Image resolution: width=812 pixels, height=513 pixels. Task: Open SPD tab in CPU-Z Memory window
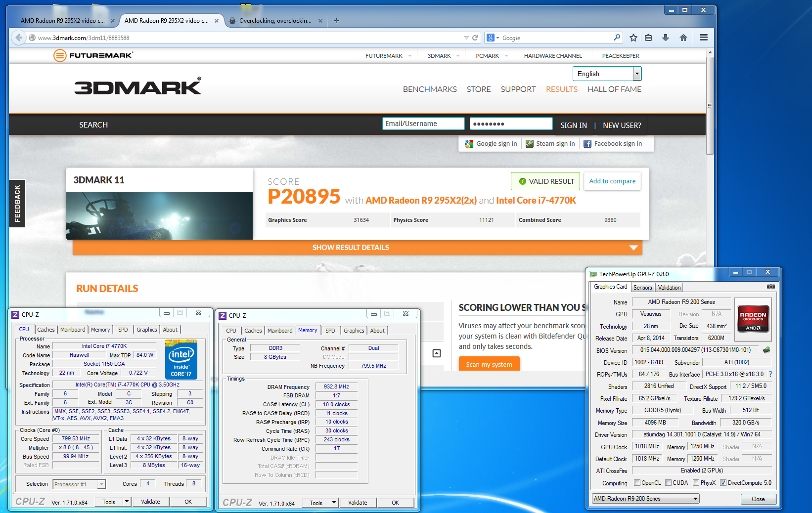[330, 331]
